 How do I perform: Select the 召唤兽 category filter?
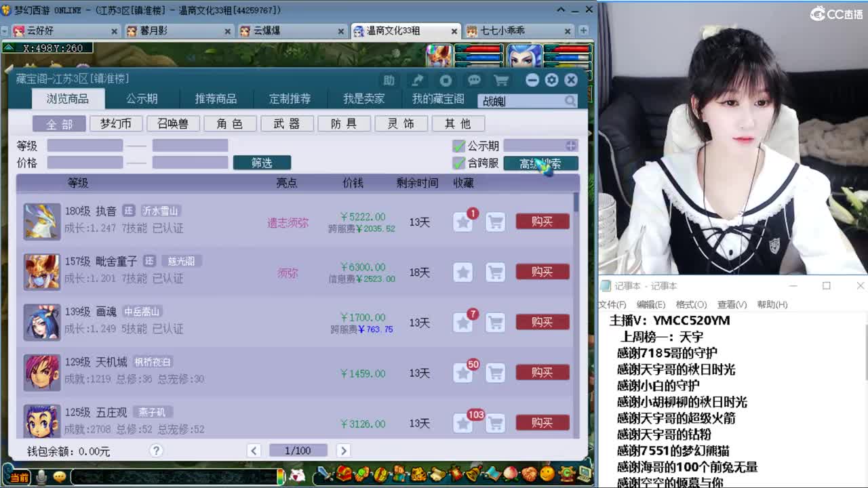click(173, 124)
